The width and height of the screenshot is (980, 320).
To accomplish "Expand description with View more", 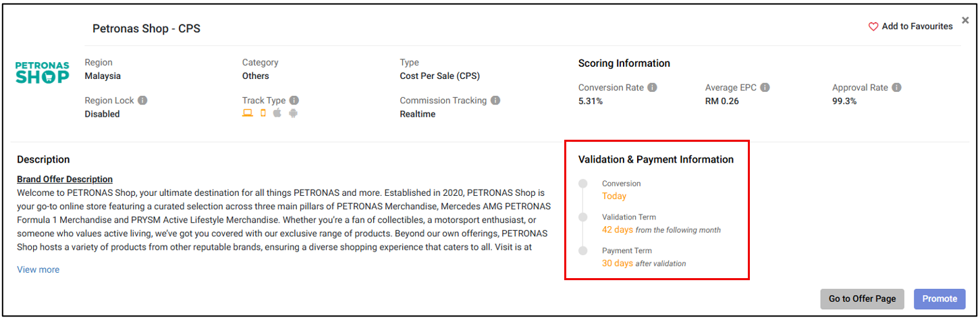I will tap(38, 270).
